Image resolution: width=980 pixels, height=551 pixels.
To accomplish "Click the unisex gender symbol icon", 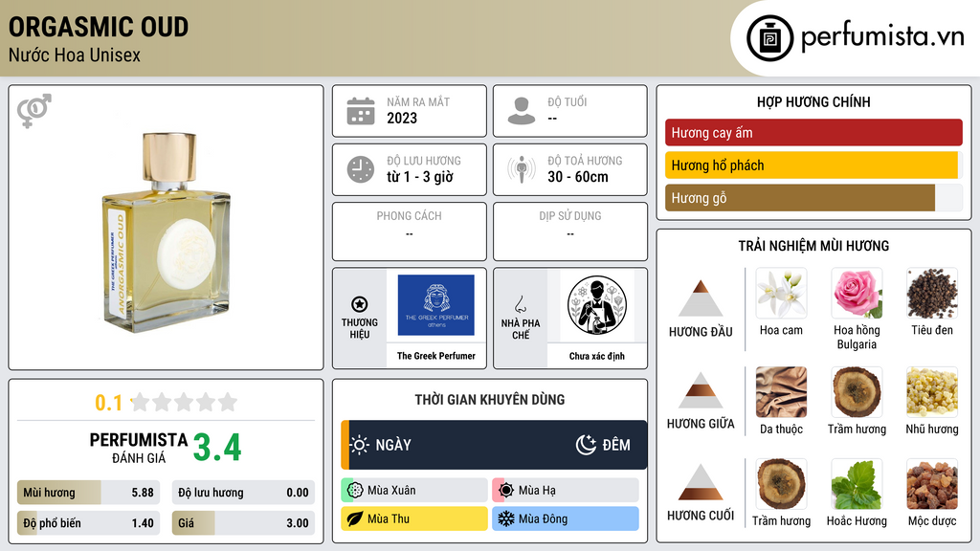I will [34, 111].
